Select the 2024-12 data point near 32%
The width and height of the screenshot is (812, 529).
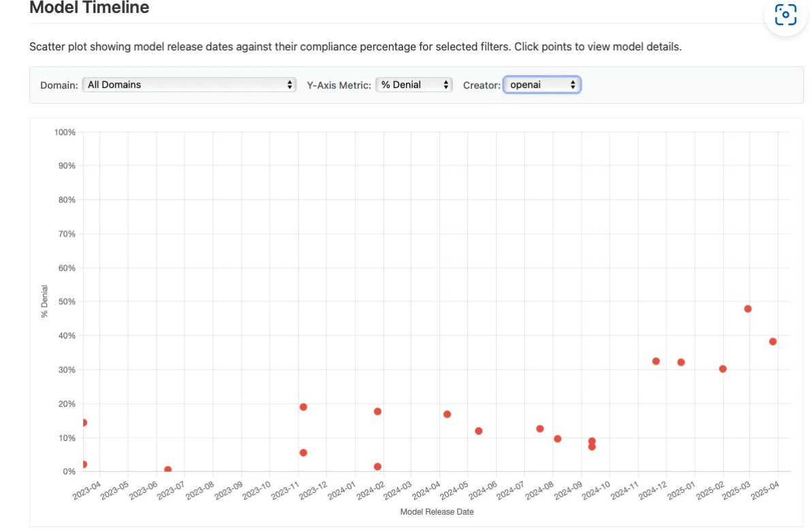tap(681, 362)
